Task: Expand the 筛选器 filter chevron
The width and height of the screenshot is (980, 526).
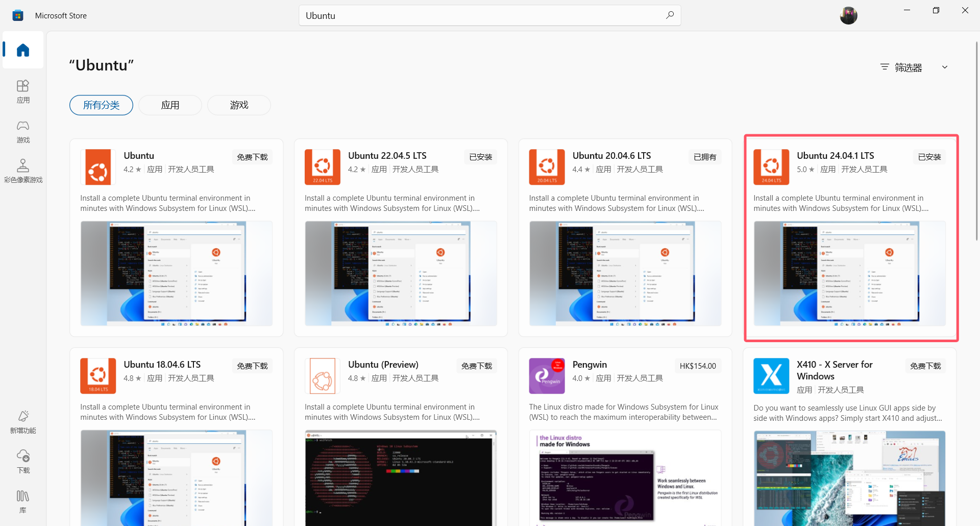Action: [945, 67]
